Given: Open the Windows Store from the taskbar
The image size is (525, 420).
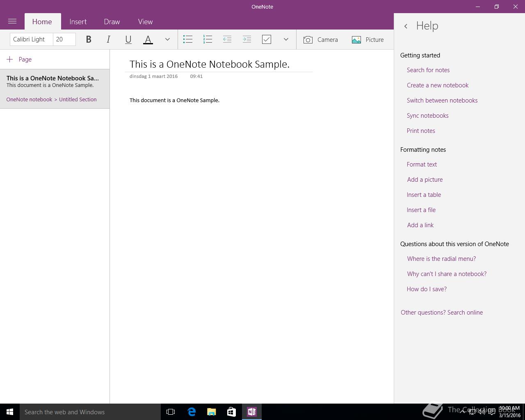Looking at the screenshot, I should tap(232, 412).
